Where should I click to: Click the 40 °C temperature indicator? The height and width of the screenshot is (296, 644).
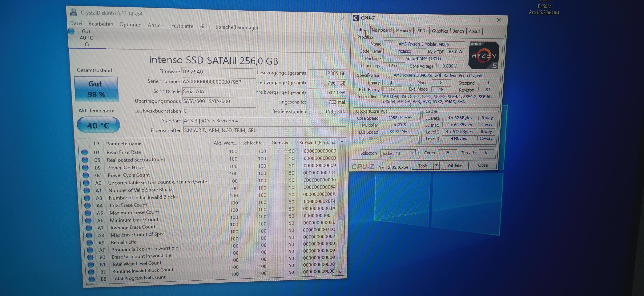pos(98,125)
